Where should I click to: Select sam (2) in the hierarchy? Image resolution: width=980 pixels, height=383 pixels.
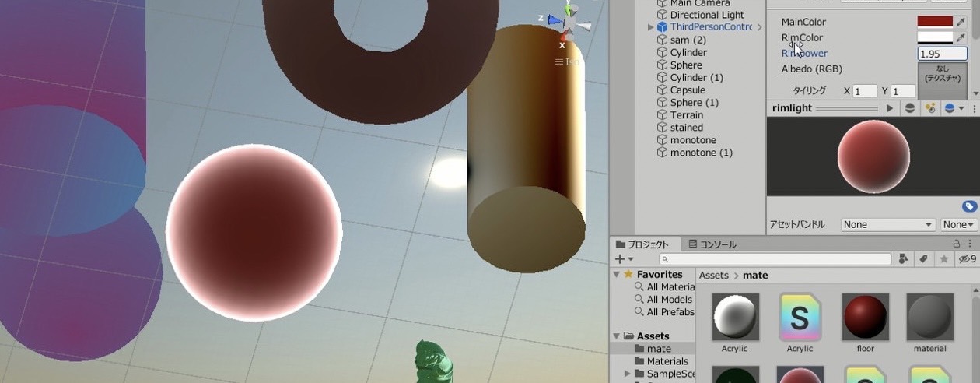tap(688, 40)
